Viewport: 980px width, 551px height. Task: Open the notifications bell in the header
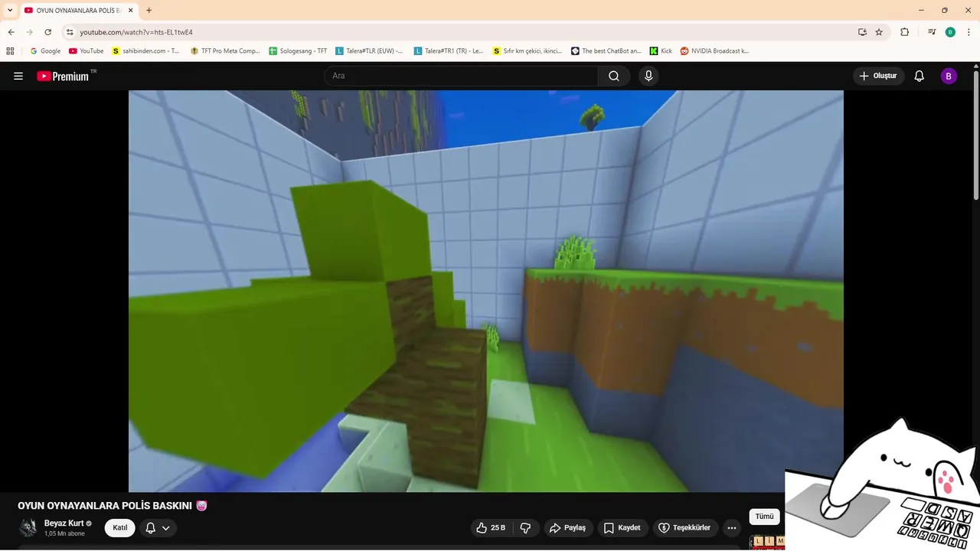[x=920, y=76]
